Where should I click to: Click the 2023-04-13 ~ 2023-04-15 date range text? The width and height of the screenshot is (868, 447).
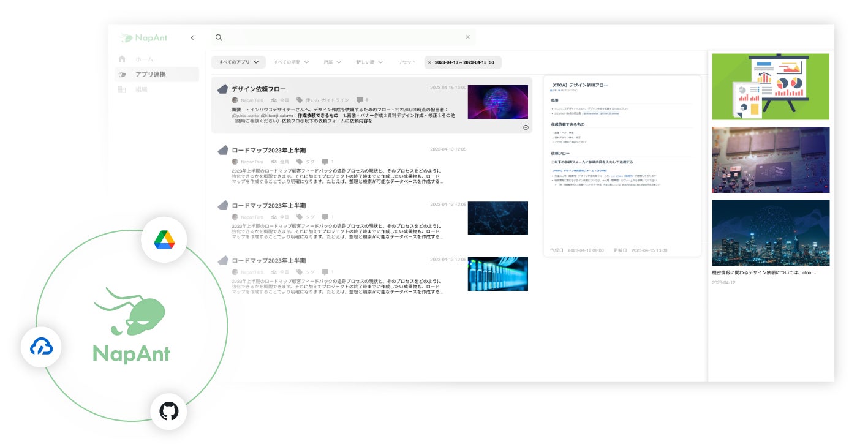tap(461, 62)
